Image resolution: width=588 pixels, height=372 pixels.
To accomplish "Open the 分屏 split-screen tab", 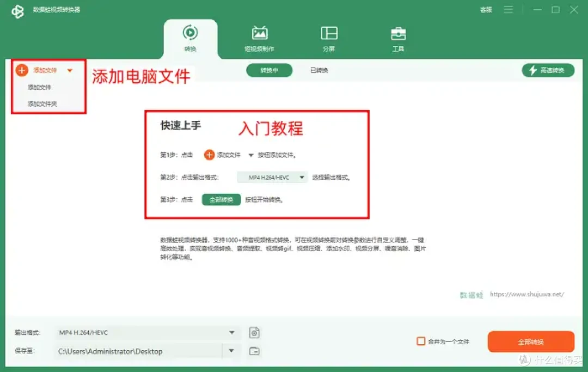I will click(329, 39).
